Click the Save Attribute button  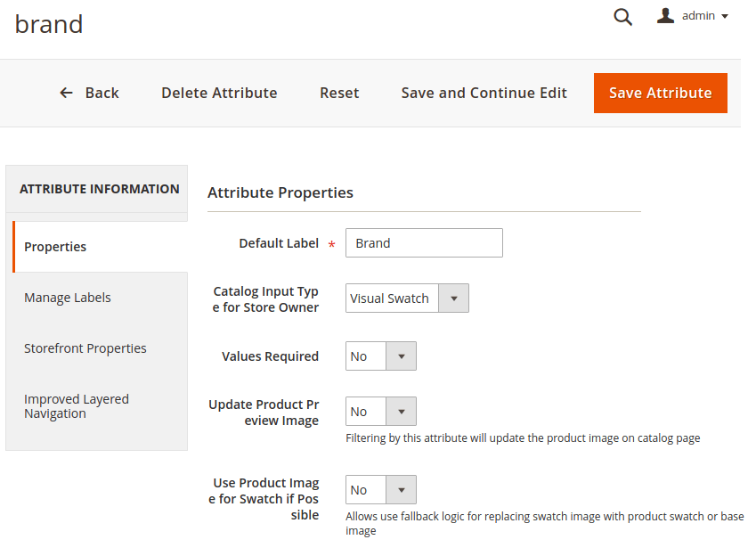(x=660, y=93)
